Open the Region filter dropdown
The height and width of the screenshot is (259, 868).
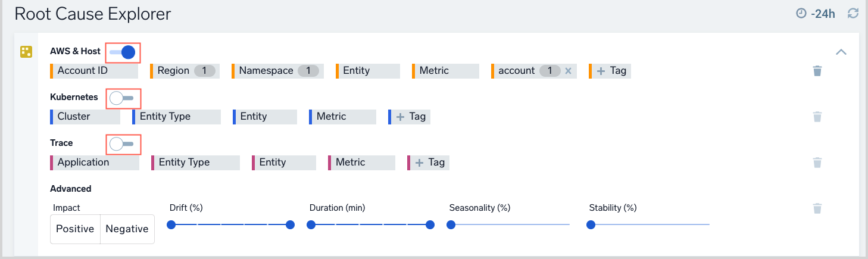pos(185,71)
